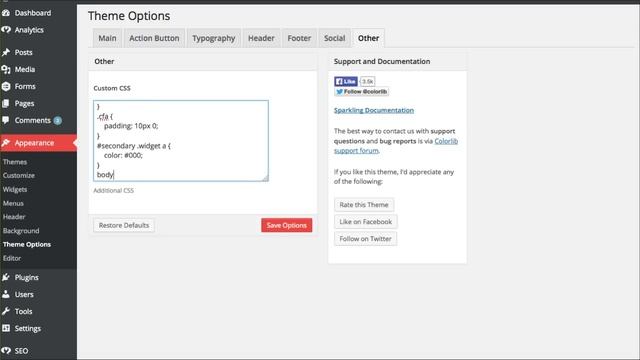This screenshot has height=360, width=640.
Task: Click the Follow on Twitter button
Action: (x=365, y=239)
